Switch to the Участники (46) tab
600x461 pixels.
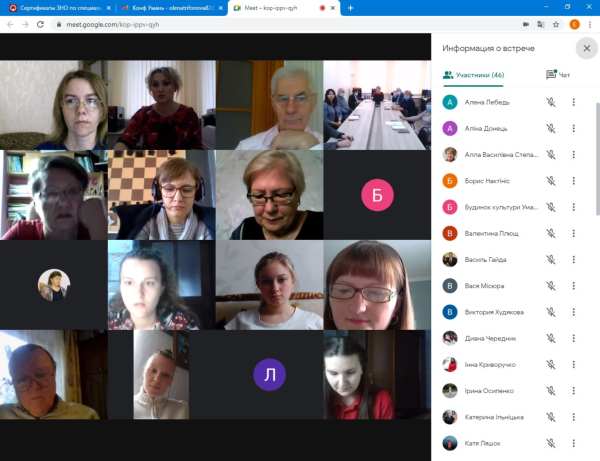coord(473,75)
